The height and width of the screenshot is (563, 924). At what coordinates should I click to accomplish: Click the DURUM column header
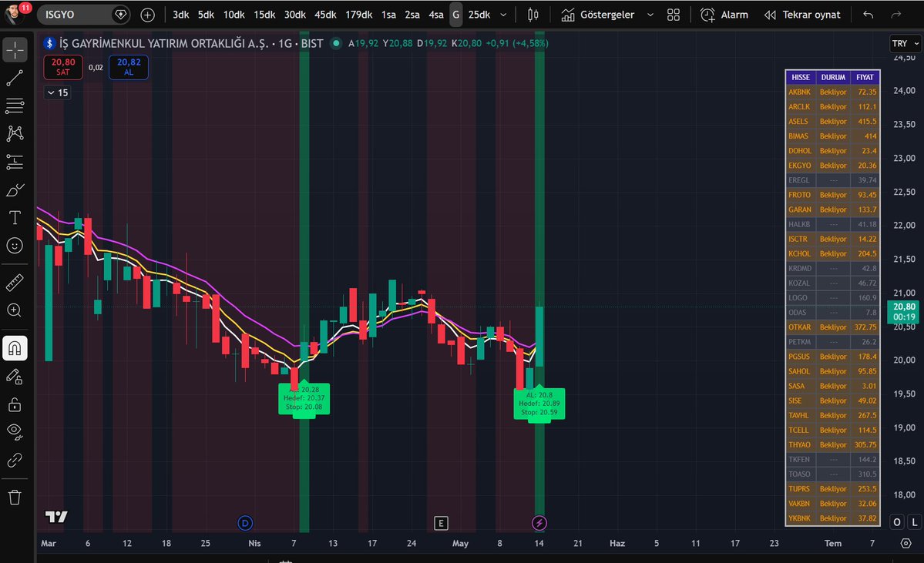[832, 77]
